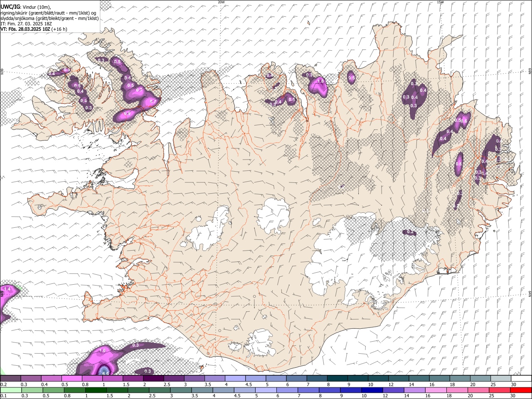Click the dark teal 8 swatch in top legend
Image resolution: width=532 pixels, height=399 pixels.
[337, 379]
